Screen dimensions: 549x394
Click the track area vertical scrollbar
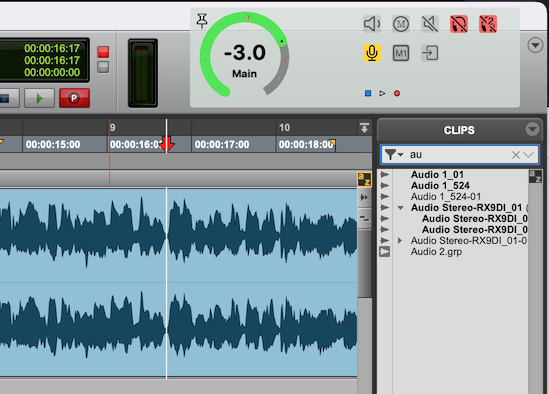coord(364,263)
